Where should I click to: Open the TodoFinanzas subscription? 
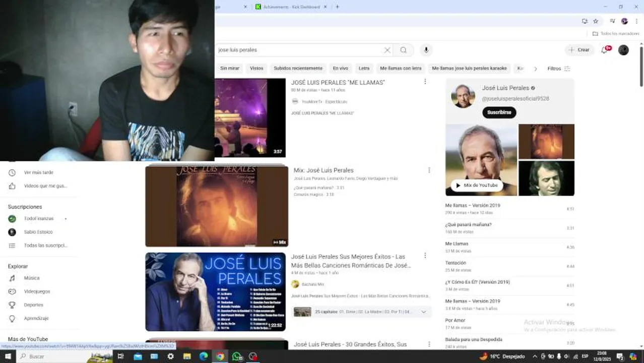pos(38,219)
